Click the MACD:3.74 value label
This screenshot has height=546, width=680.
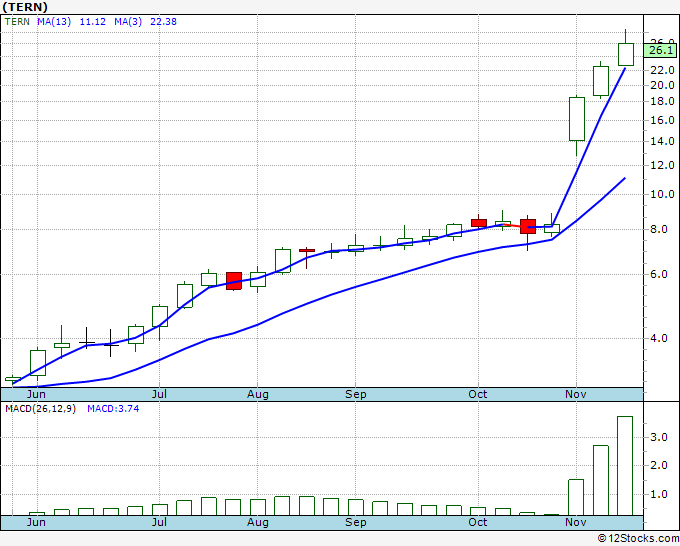click(x=113, y=409)
